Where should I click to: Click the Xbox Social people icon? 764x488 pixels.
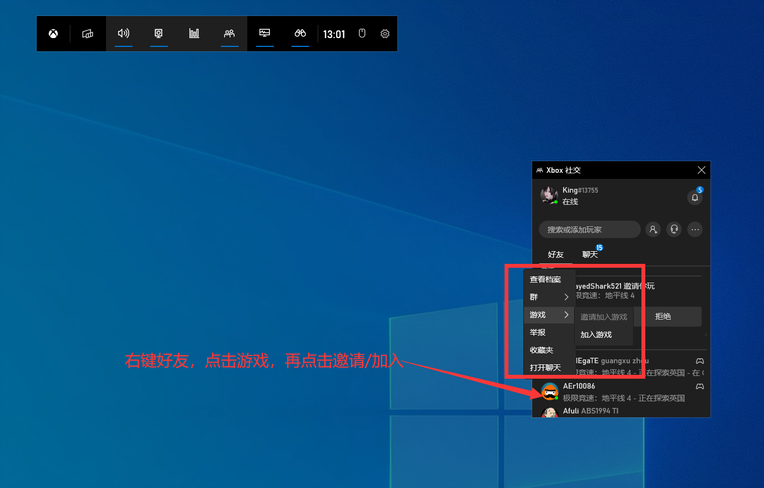(x=229, y=33)
